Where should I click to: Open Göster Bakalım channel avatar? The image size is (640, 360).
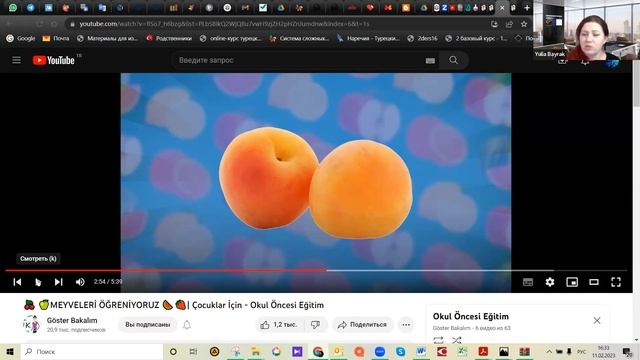point(31,324)
